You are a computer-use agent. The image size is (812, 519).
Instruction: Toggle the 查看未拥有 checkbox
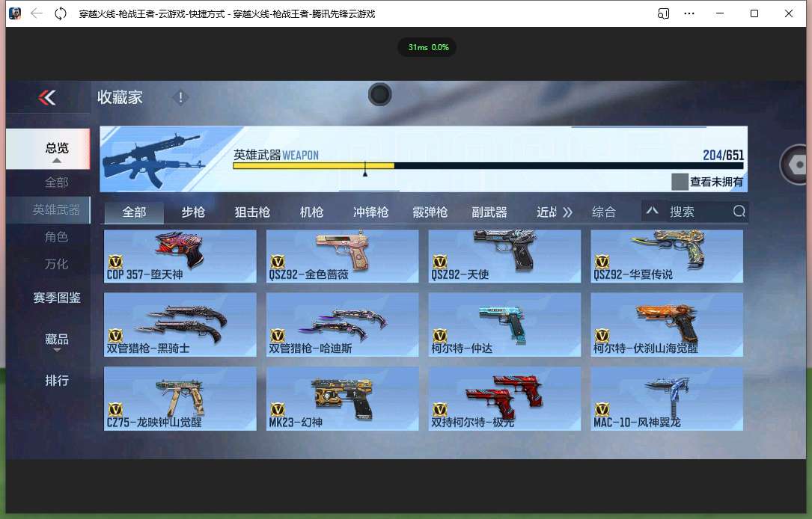(x=680, y=182)
